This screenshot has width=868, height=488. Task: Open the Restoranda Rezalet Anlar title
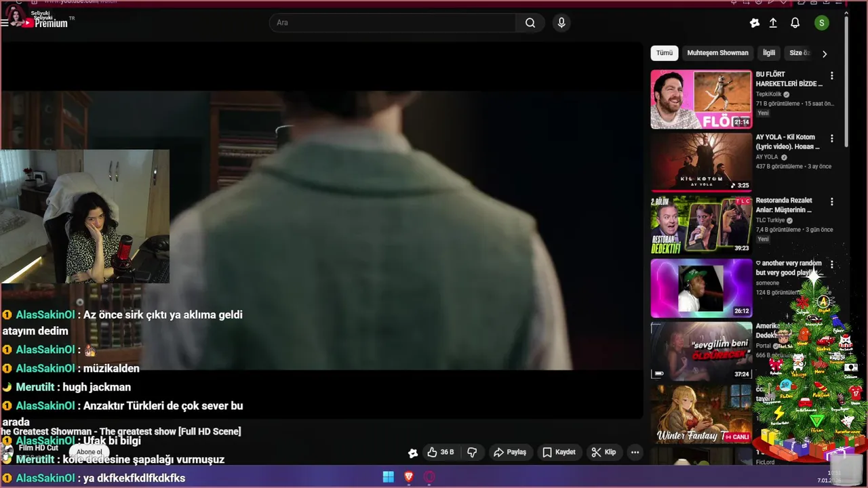click(785, 205)
